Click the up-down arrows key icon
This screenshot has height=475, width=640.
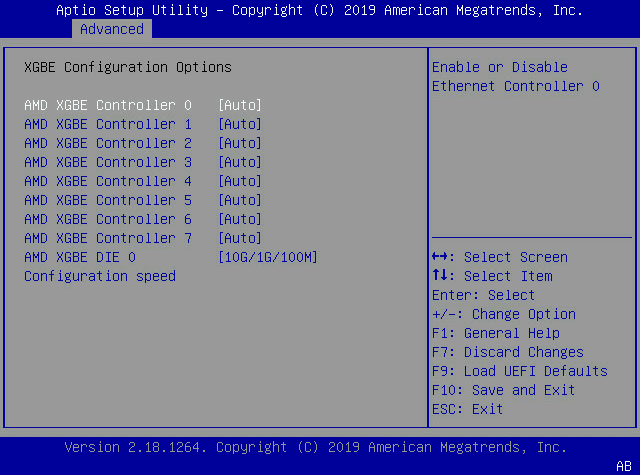pyautogui.click(x=440, y=275)
